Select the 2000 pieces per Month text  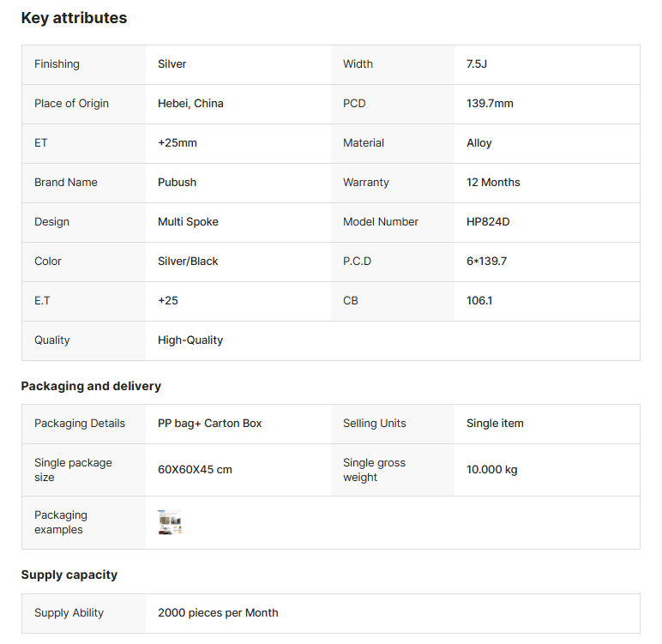tap(218, 613)
